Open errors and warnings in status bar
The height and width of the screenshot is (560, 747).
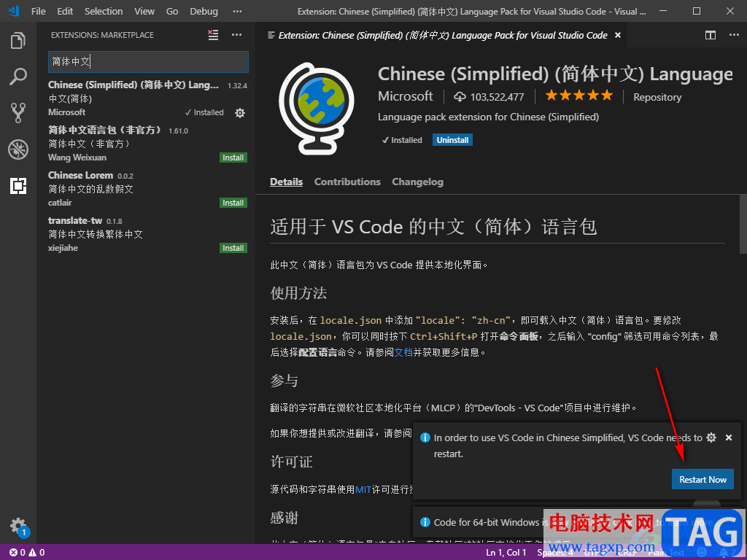[27, 553]
